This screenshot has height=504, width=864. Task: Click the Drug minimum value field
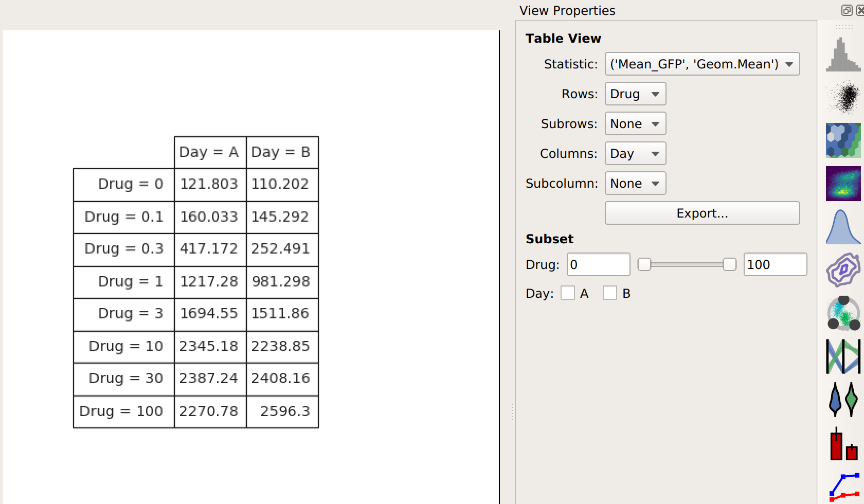[x=599, y=264]
